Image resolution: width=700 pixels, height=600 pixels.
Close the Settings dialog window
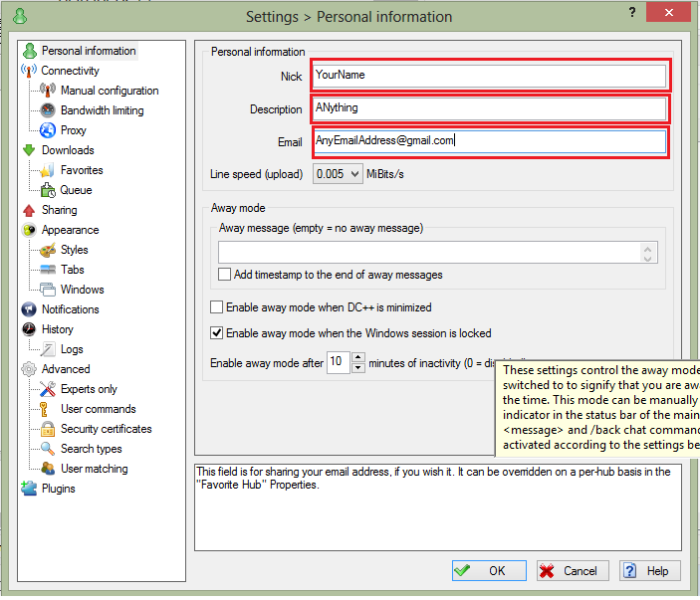tap(668, 13)
